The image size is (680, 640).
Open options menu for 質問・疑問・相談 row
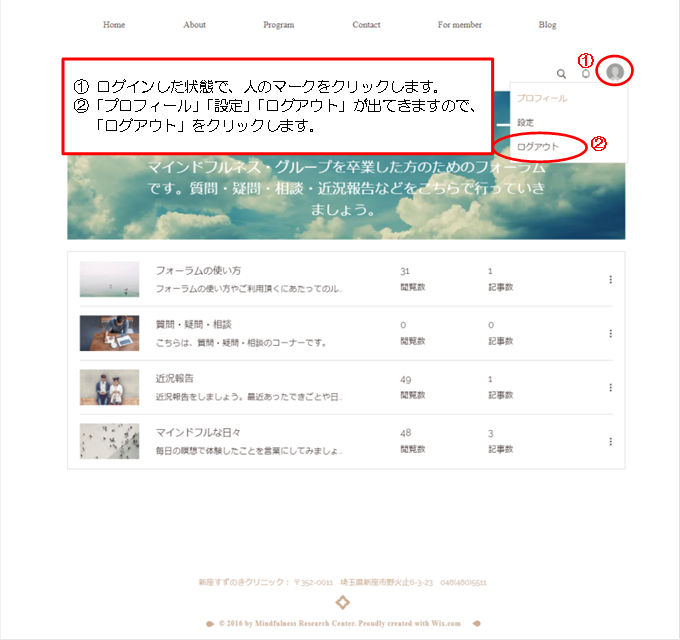[x=611, y=333]
